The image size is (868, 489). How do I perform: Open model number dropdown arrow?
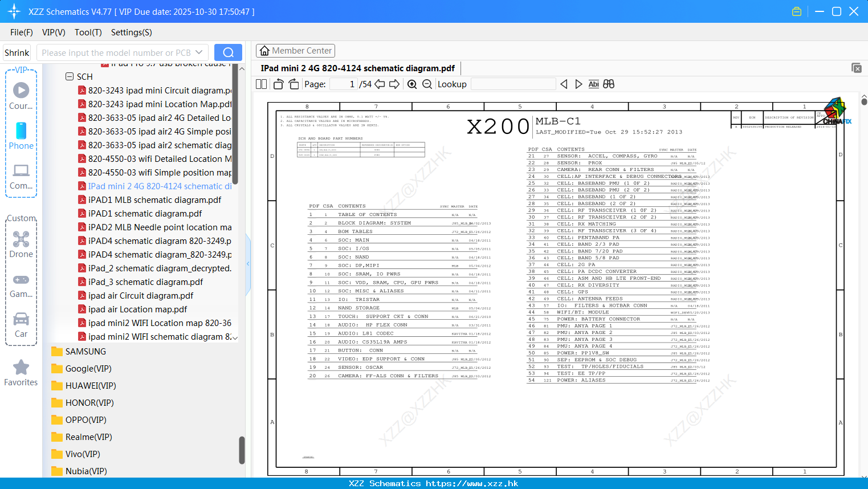click(x=199, y=52)
